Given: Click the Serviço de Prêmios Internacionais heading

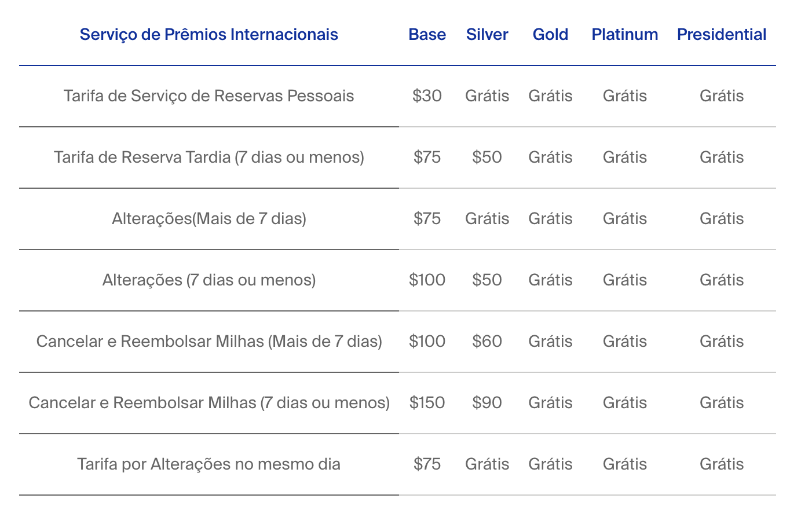Looking at the screenshot, I should point(209,35).
